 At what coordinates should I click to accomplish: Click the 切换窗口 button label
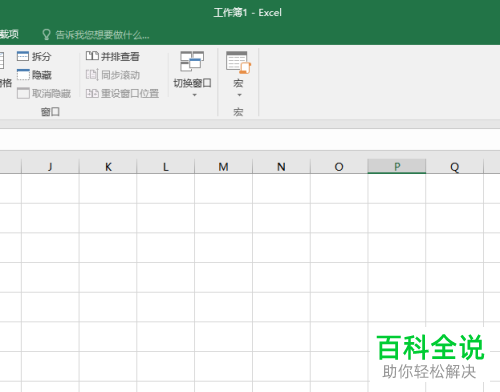click(x=192, y=83)
